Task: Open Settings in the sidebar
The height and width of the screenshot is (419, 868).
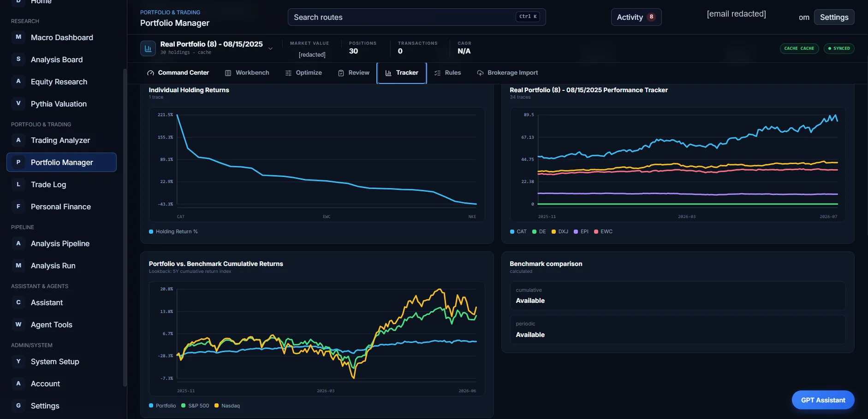Action: (x=62, y=406)
